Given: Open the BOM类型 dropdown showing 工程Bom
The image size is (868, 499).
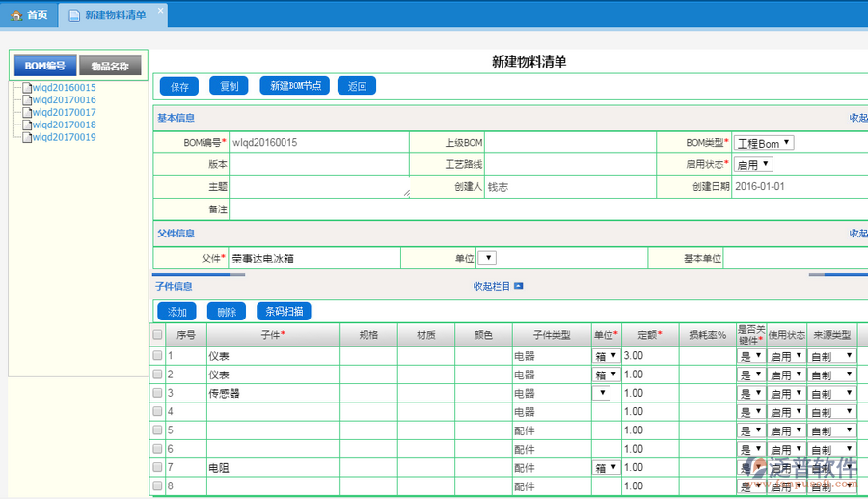Looking at the screenshot, I should coord(764,143).
